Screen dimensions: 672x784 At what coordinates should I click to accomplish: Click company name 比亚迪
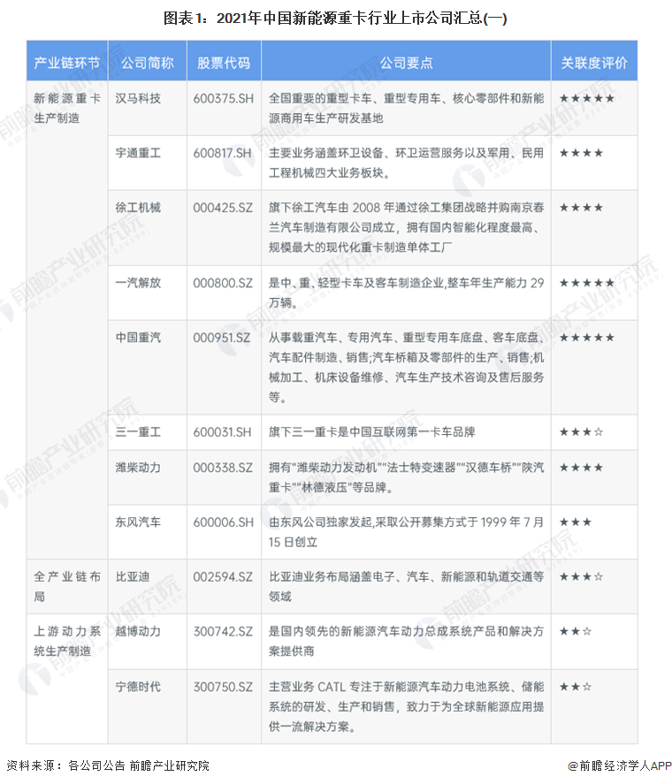[x=133, y=576]
